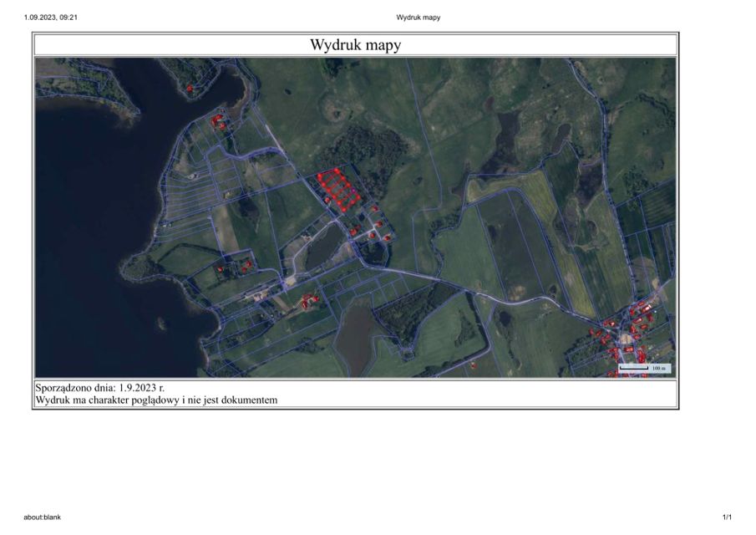This screenshot has width=756, height=535.
Task: Click the red buildings near northern lake shore
Action: pyautogui.click(x=219, y=122)
